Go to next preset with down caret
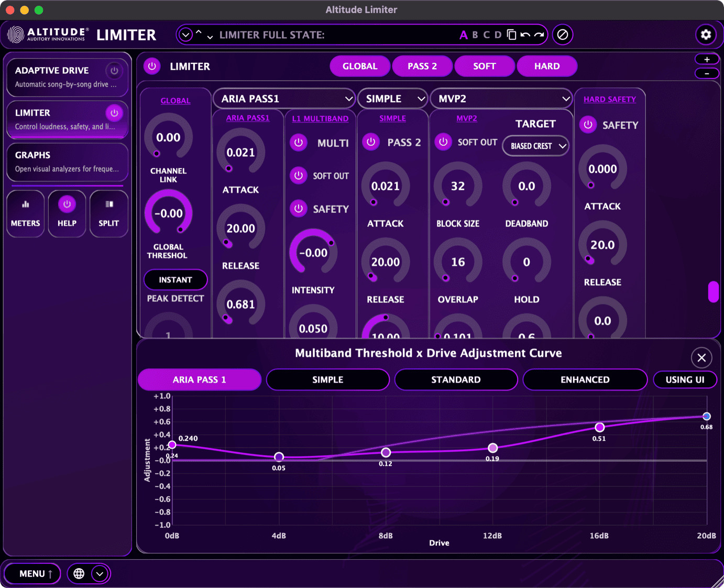The image size is (724, 588). 210,37
